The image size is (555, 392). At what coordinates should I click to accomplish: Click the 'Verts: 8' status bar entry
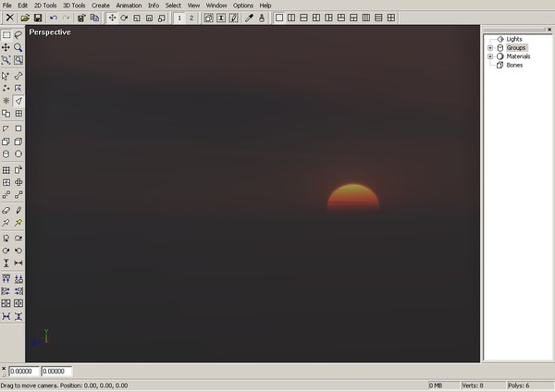[x=483, y=386]
